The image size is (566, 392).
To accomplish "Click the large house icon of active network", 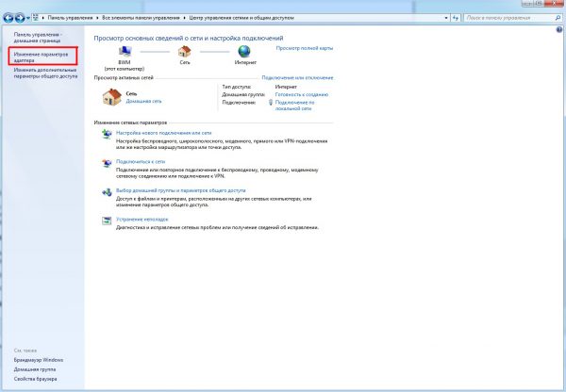I will (112, 97).
